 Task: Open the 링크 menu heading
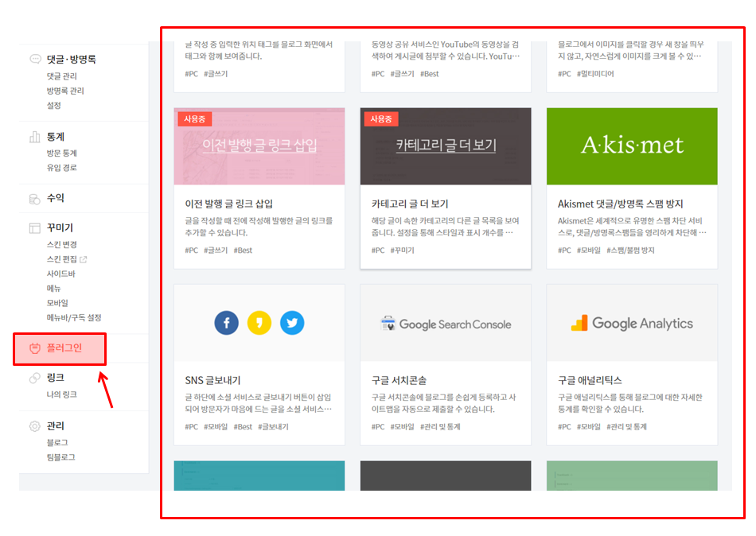(56, 378)
